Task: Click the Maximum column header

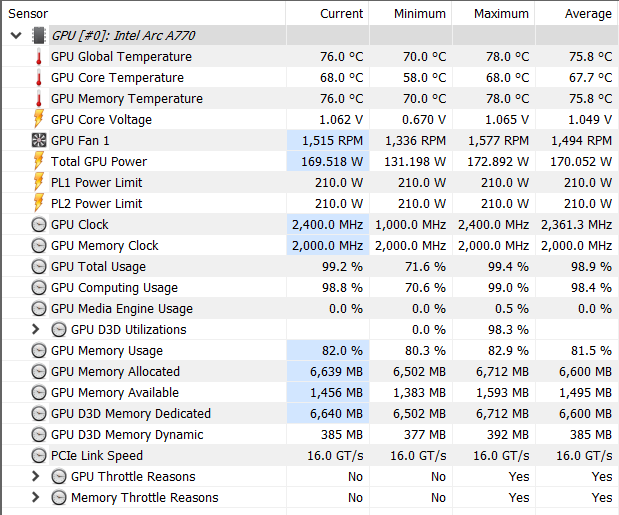Action: [x=493, y=14]
